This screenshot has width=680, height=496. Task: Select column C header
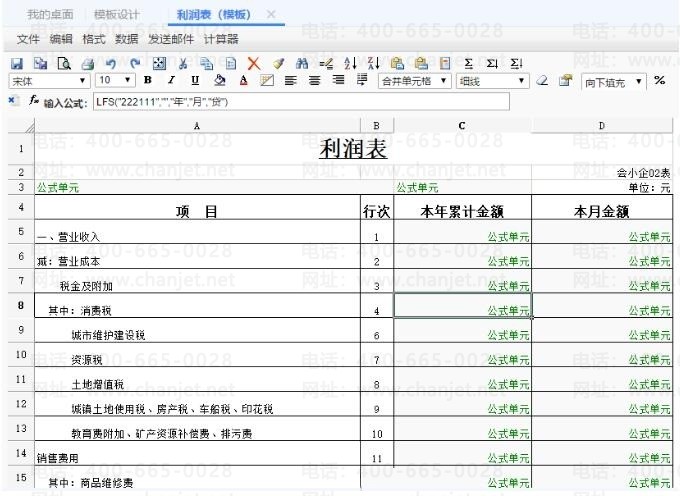point(462,126)
